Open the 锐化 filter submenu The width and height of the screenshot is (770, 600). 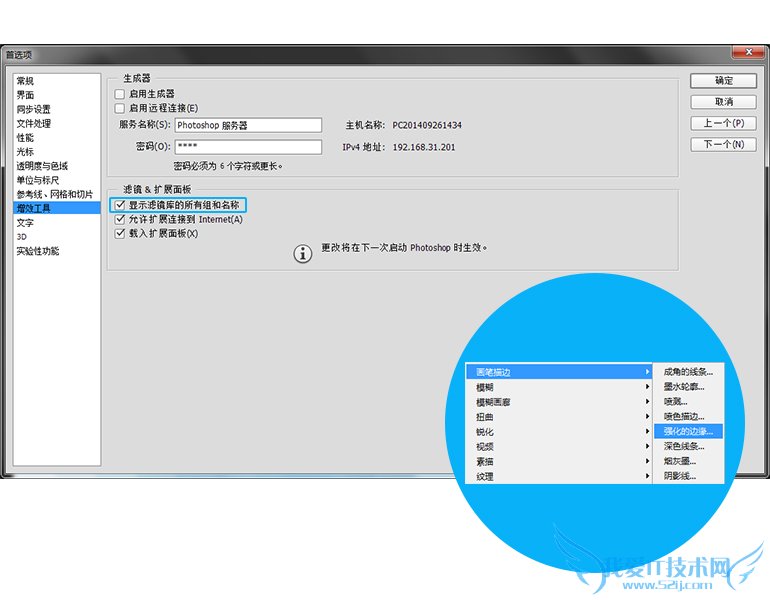click(559, 432)
